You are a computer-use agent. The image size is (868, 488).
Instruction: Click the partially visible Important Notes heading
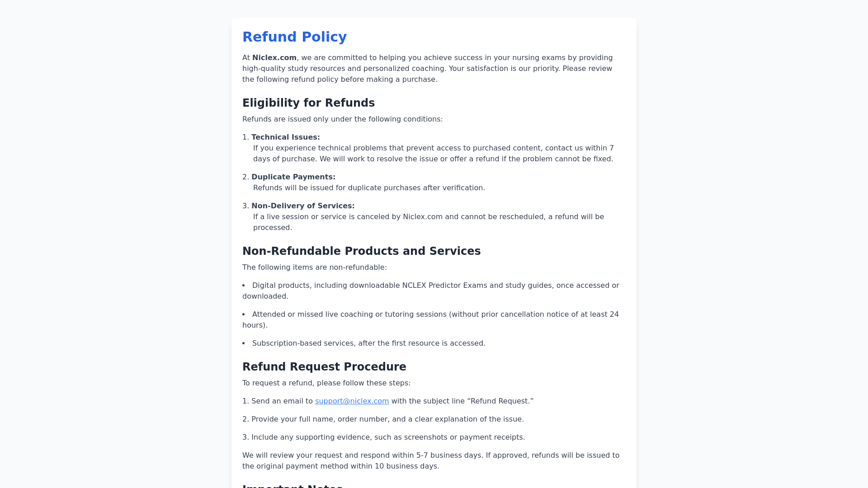pyautogui.click(x=292, y=485)
